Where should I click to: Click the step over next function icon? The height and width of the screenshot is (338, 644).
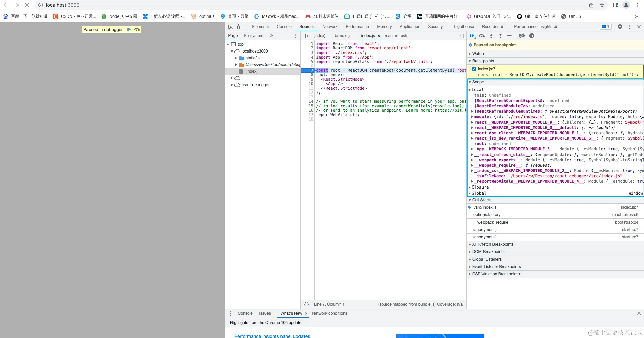tap(482, 36)
